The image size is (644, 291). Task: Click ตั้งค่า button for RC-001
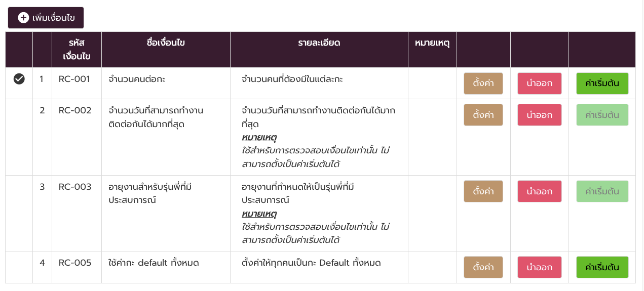click(483, 84)
